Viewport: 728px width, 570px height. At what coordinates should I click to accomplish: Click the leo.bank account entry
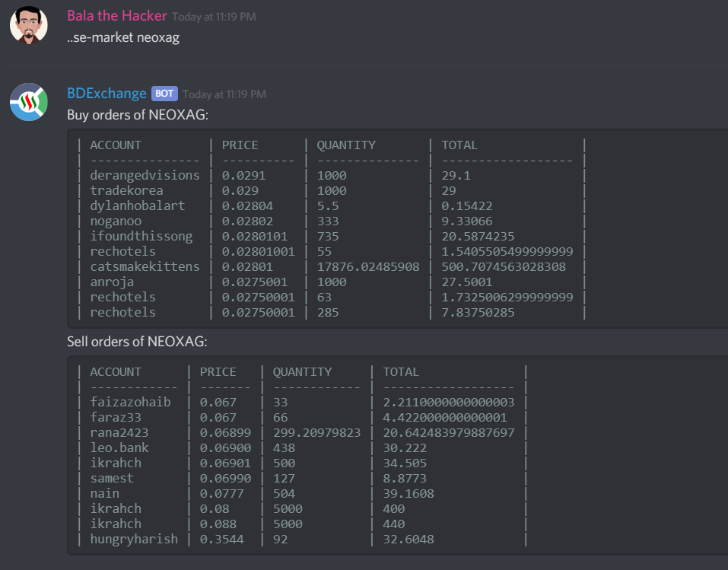click(x=119, y=447)
